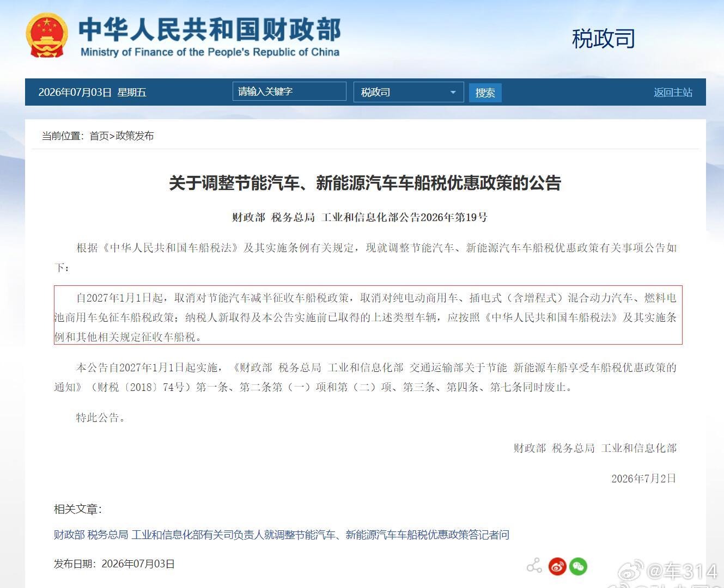Screen dimensions: 724x588
Task: Click the announcement title 关于调整节能汽车
Action: click(364, 183)
